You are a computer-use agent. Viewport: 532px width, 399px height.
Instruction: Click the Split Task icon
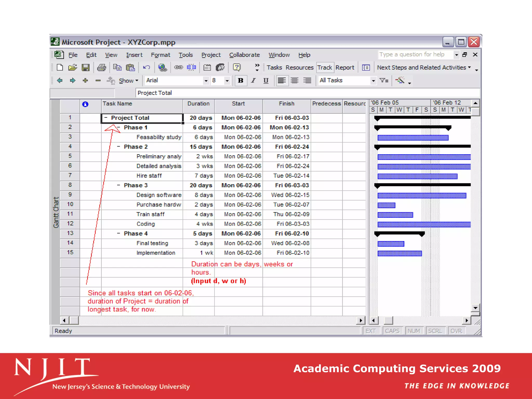[191, 68]
